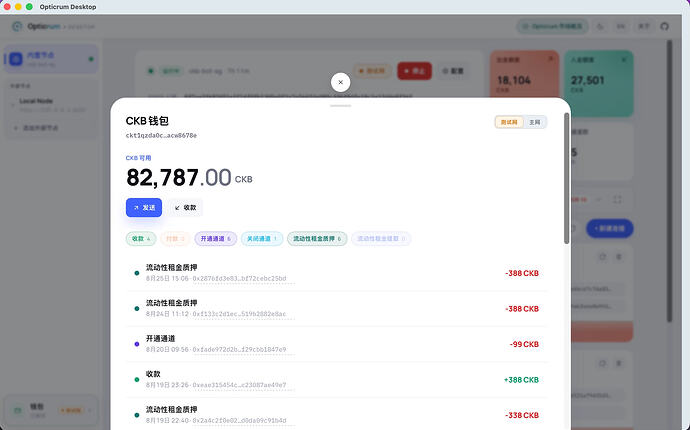Select the 收款 transaction row dated 8月19日 23:26
Image resolution: width=690 pixels, height=430 pixels.
(x=337, y=379)
